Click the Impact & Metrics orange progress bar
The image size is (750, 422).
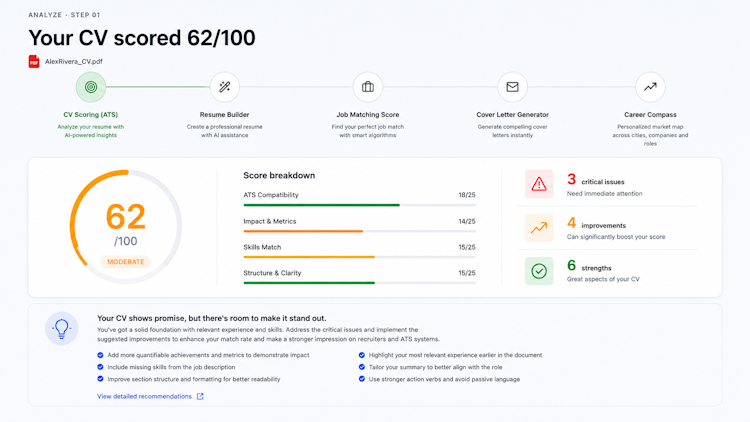[359, 231]
